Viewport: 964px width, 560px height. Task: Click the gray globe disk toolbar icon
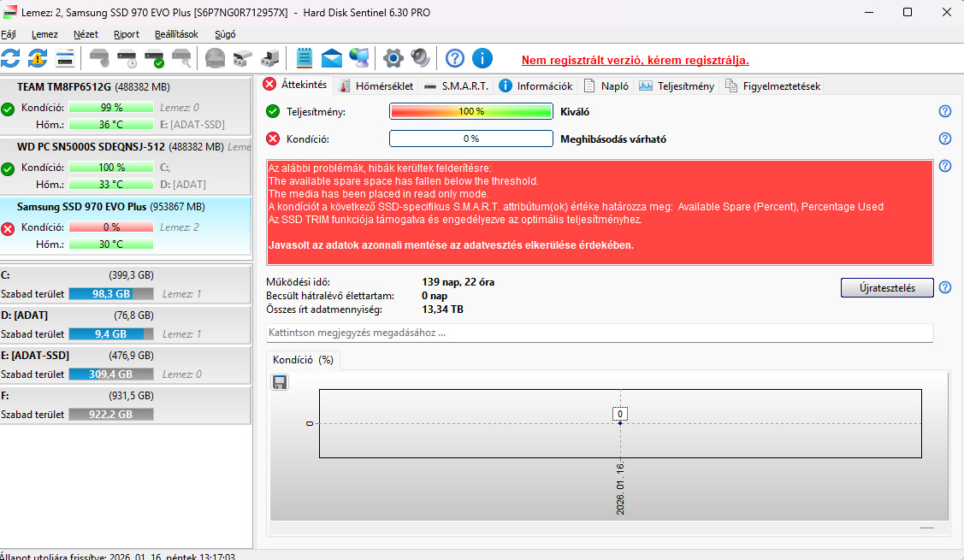[x=216, y=58]
